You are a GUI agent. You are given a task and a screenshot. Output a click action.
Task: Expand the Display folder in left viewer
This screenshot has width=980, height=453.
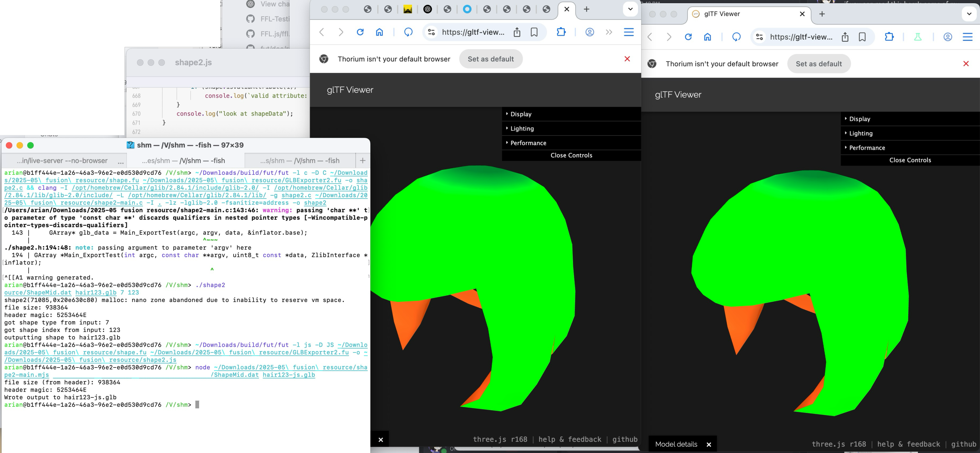(521, 114)
